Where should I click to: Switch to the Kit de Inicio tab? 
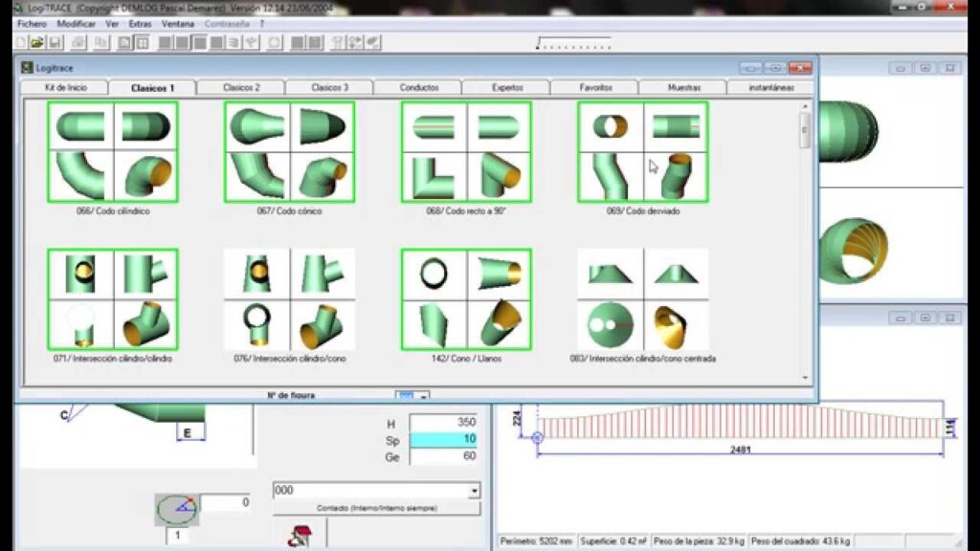[x=66, y=87]
